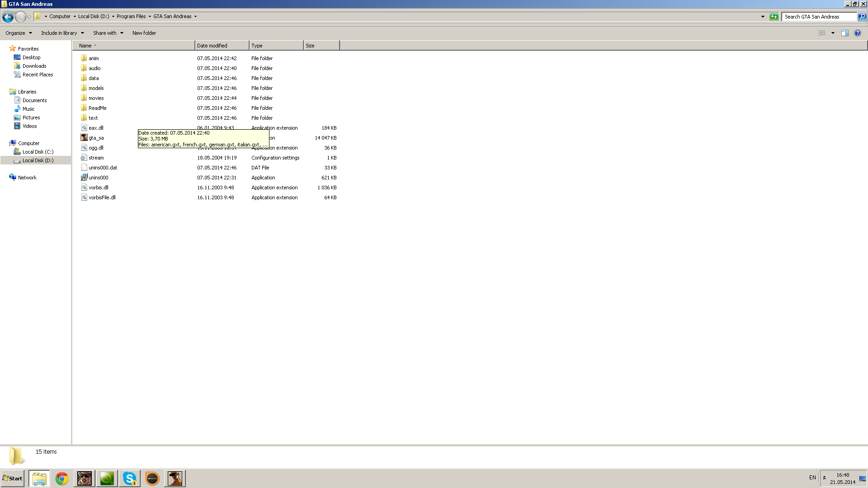The image size is (868, 488).
Task: Click the Help question mark icon
Action: (857, 33)
